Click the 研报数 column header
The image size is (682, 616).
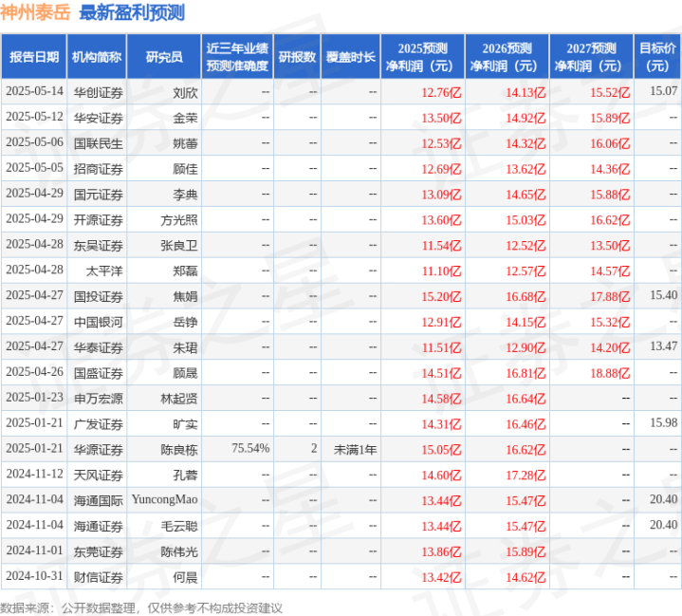point(297,57)
